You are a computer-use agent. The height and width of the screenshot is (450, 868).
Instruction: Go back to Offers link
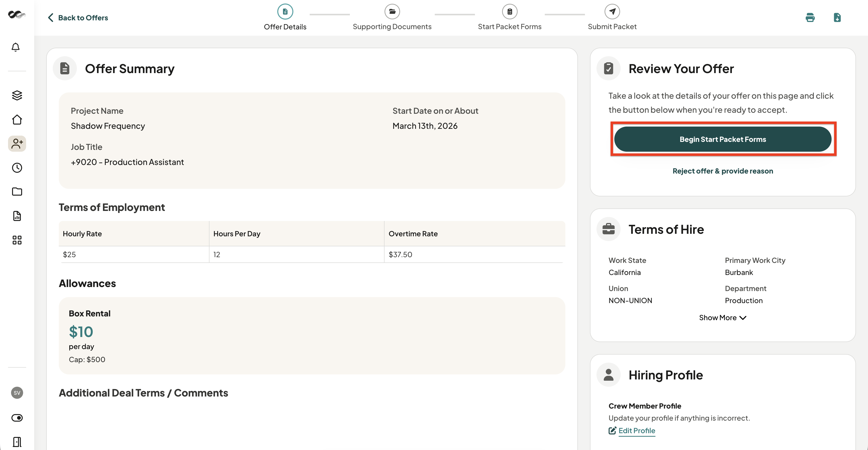83,18
